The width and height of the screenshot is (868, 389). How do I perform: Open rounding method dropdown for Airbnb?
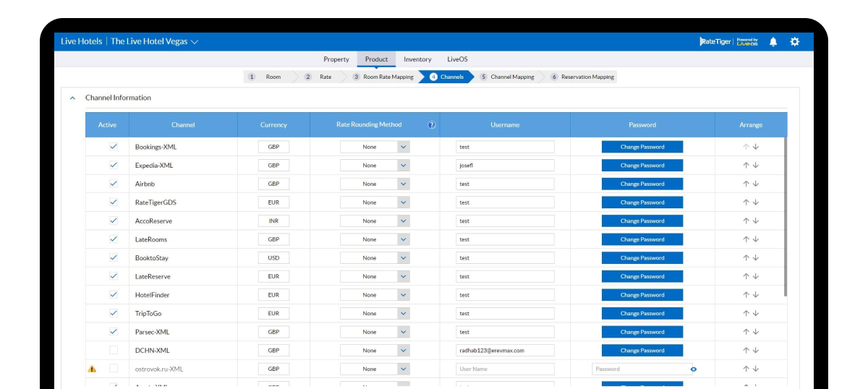[x=404, y=184]
